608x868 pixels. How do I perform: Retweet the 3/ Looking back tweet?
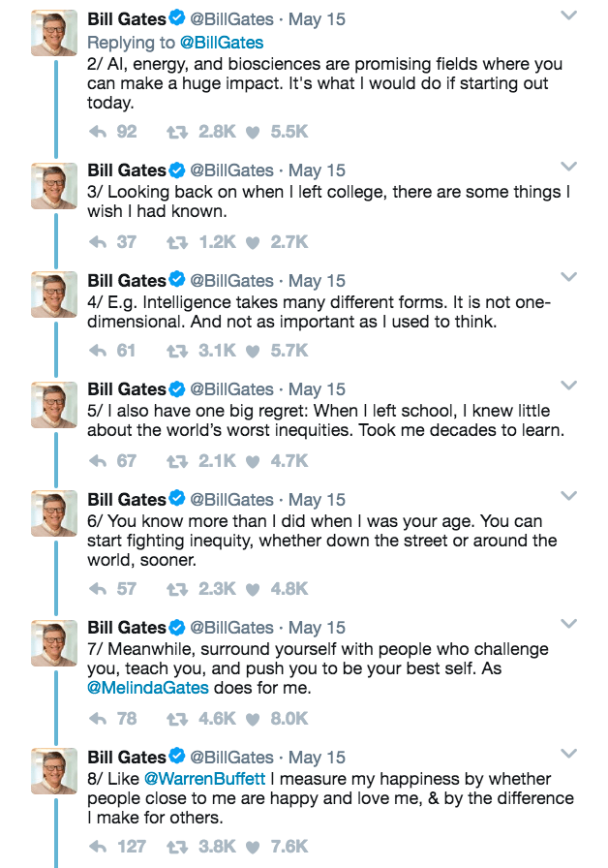coord(177,241)
